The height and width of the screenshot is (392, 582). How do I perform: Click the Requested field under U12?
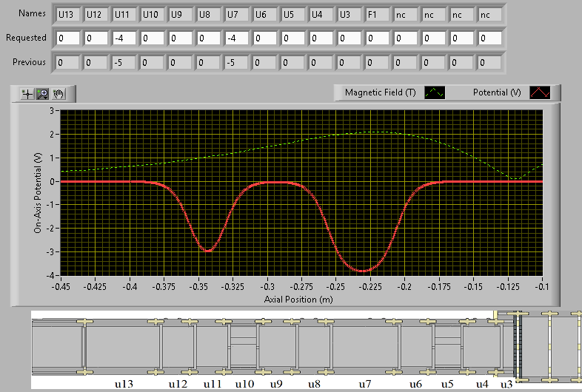tap(96, 38)
